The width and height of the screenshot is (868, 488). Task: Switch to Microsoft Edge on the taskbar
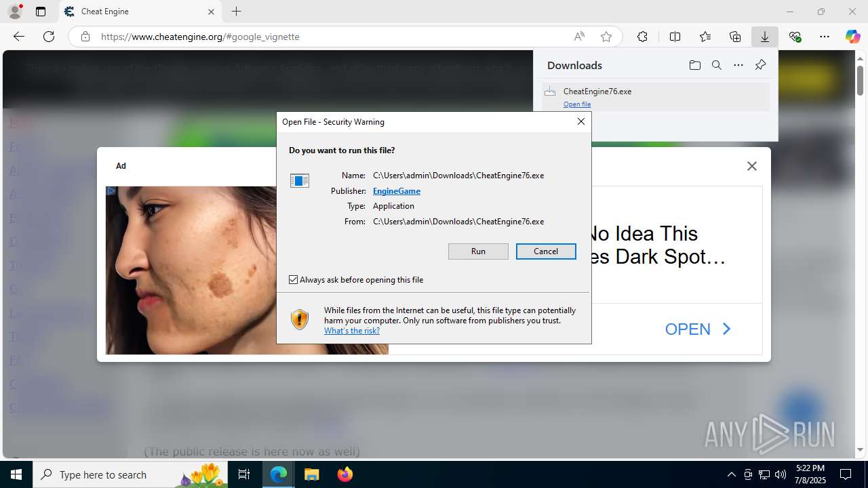coord(279,474)
